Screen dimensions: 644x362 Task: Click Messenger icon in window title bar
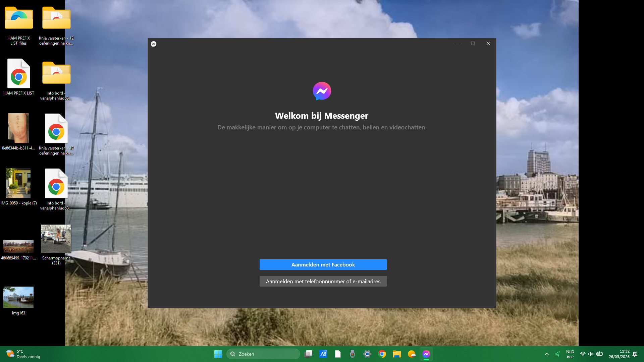154,44
